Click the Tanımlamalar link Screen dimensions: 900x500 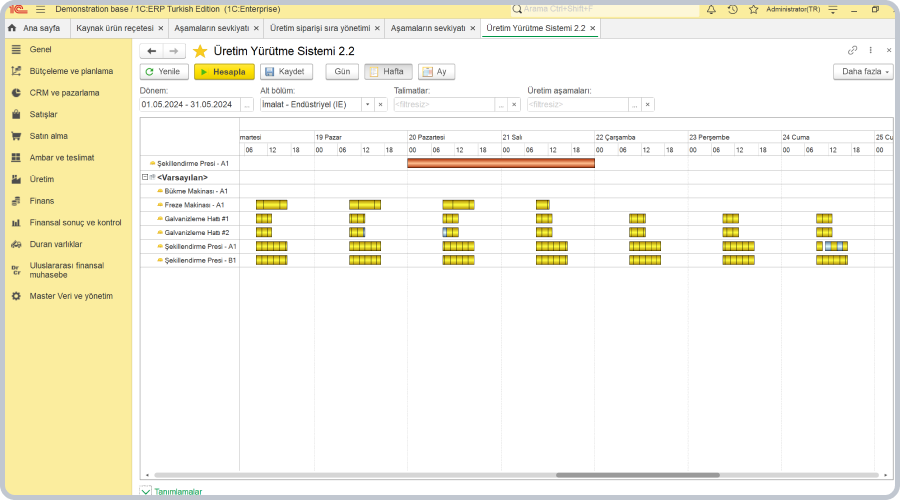click(178, 492)
